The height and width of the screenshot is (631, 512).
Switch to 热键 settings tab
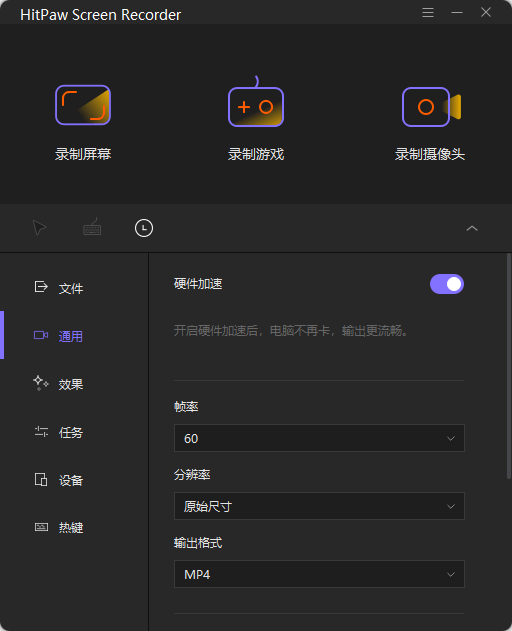(59, 527)
